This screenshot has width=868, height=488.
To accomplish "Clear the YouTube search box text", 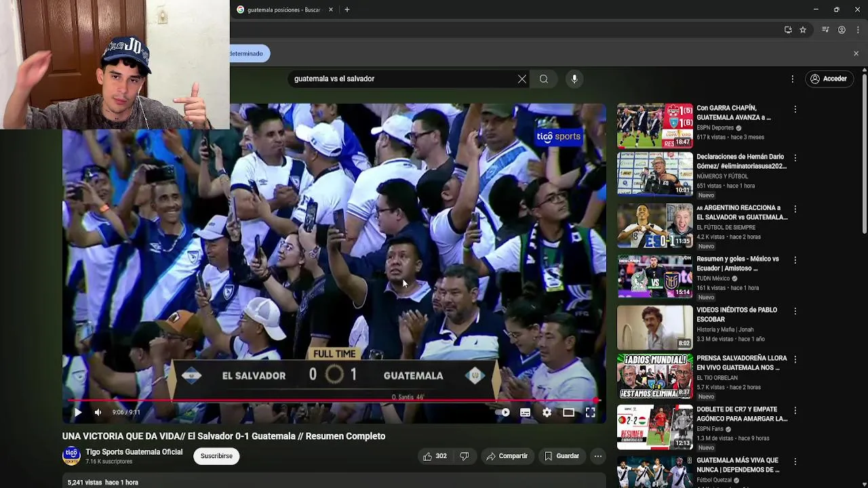I will pos(522,79).
